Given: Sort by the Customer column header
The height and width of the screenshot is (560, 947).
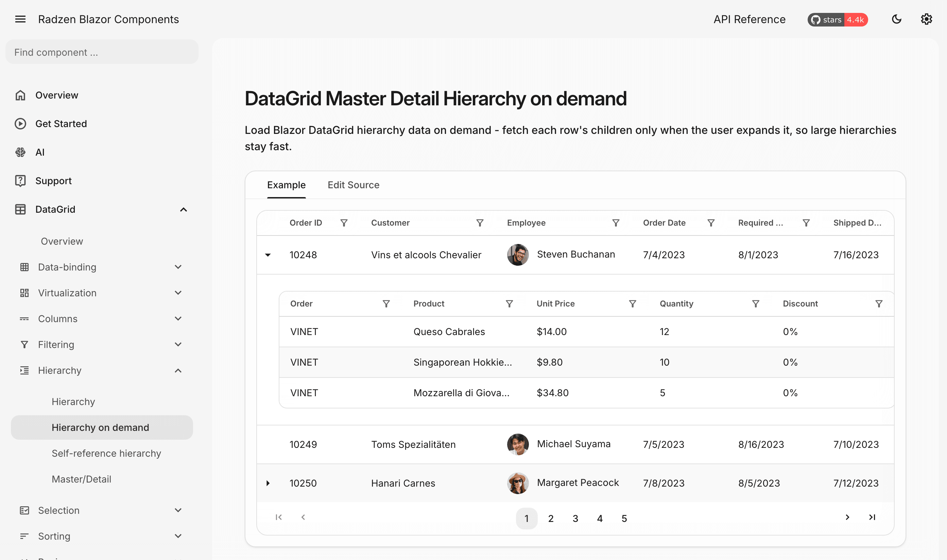Looking at the screenshot, I should point(390,223).
